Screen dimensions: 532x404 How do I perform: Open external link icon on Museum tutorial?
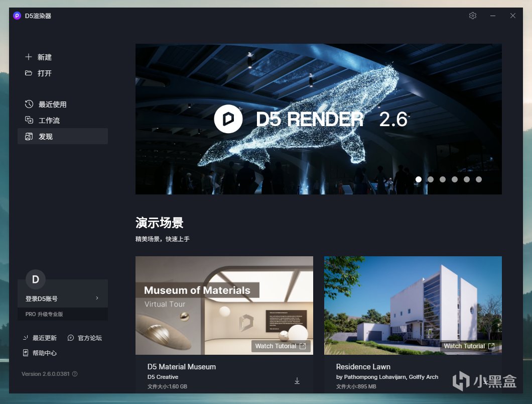tap(303, 346)
